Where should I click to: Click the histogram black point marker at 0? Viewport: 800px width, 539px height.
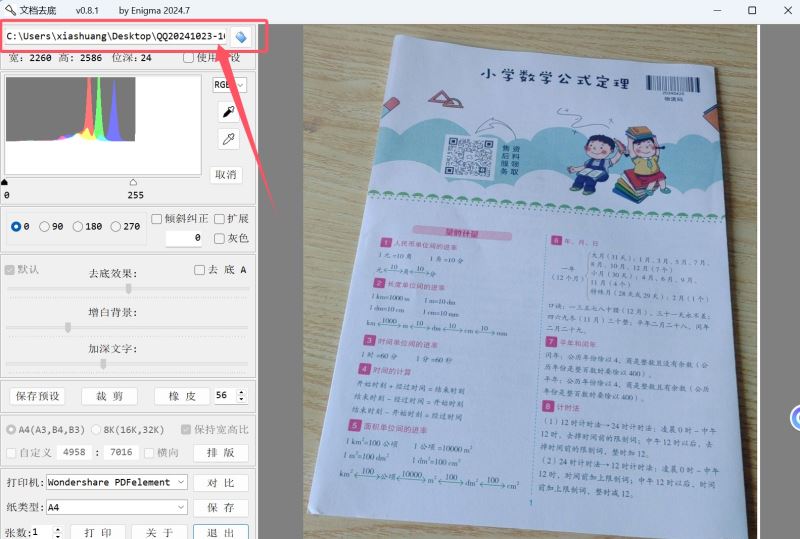5,182
